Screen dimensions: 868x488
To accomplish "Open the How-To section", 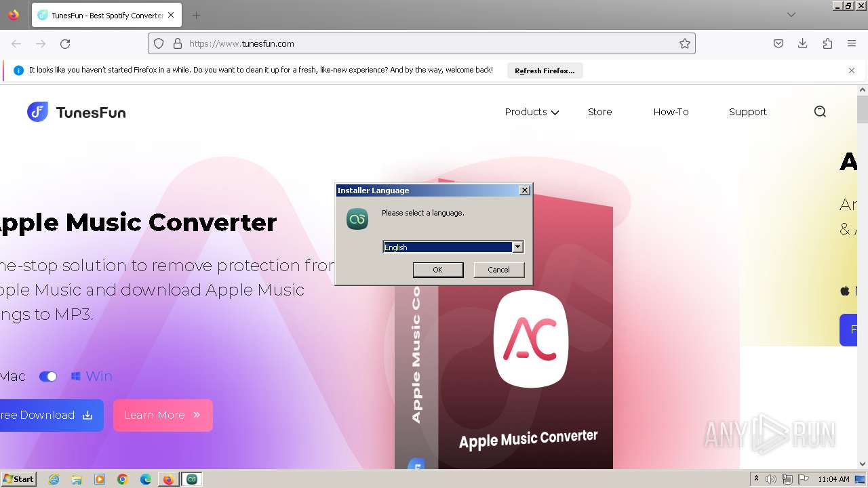I will 671,112.
